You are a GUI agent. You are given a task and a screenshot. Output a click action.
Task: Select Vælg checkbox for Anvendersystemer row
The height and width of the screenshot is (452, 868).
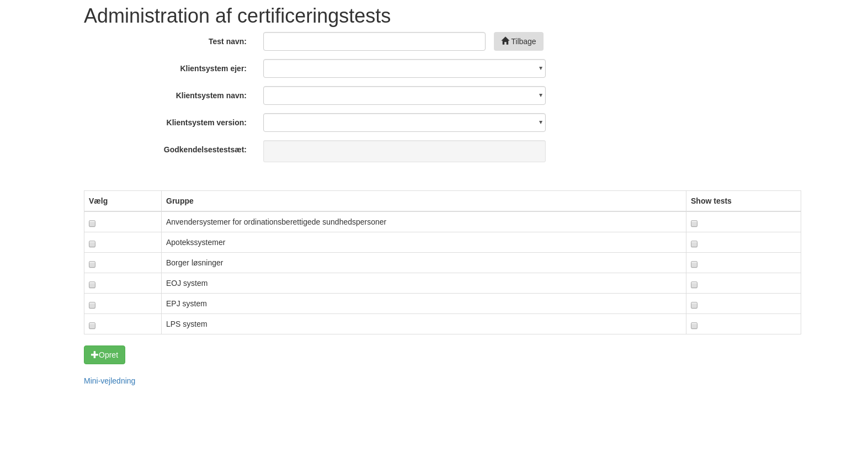tap(92, 224)
